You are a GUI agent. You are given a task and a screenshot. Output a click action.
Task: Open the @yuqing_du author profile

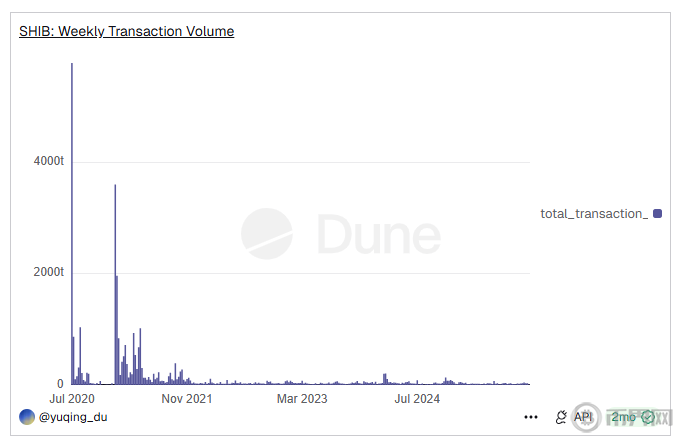click(73, 416)
